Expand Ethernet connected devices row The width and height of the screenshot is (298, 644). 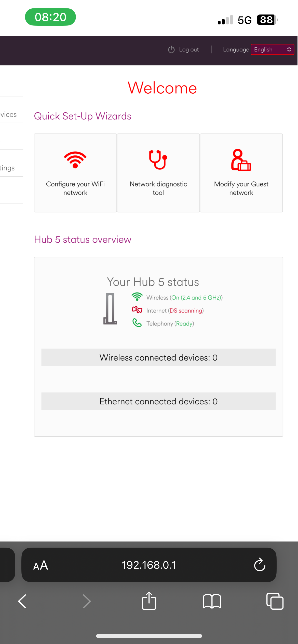point(158,401)
